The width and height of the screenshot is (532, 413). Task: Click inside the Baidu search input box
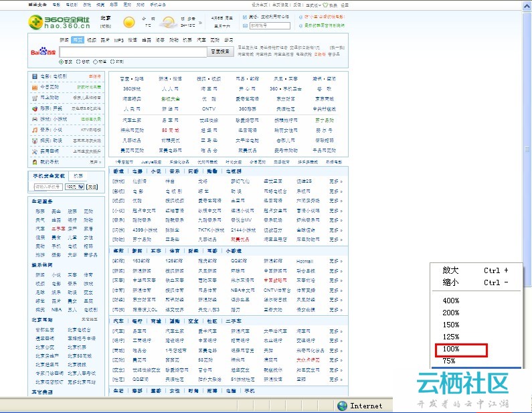click(133, 52)
